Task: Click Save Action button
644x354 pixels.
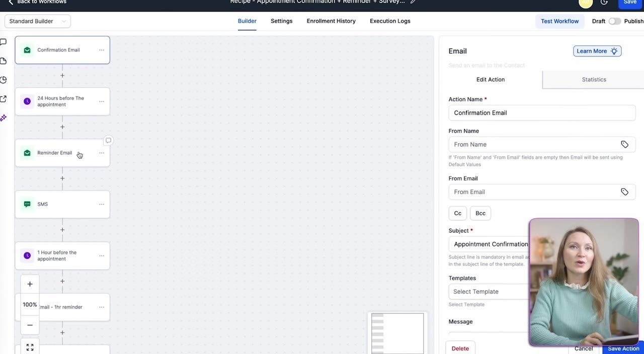Action: pos(623,348)
